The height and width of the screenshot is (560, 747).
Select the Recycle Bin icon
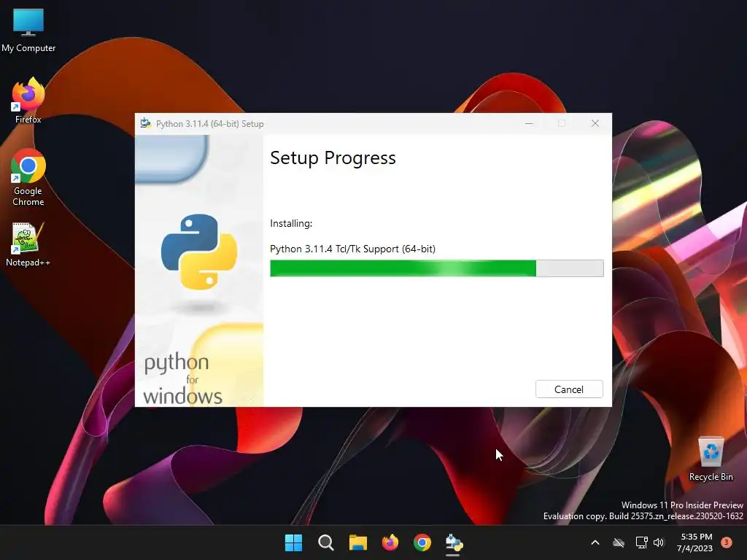[711, 459]
